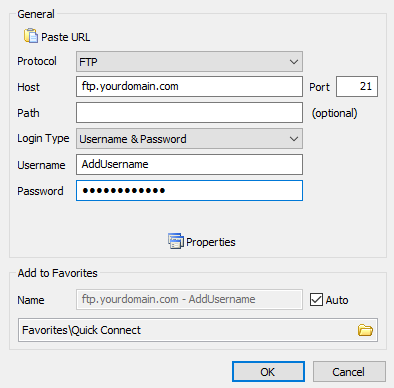Open the Properties link text

point(211,242)
